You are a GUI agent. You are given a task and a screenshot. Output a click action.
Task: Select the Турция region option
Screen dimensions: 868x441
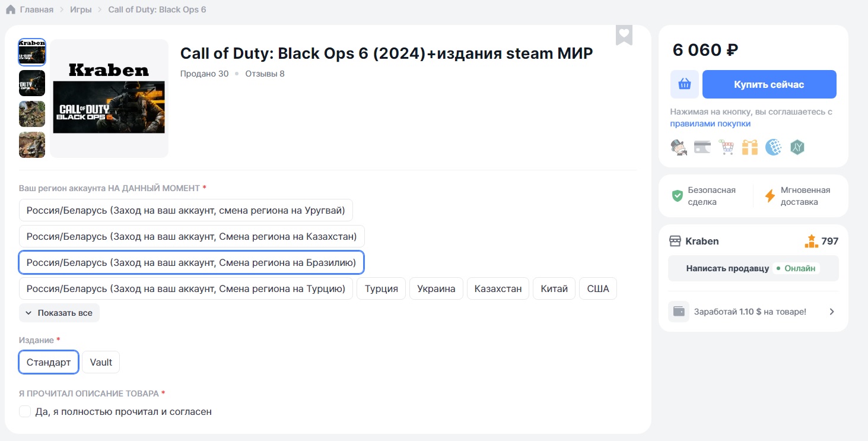[381, 288]
